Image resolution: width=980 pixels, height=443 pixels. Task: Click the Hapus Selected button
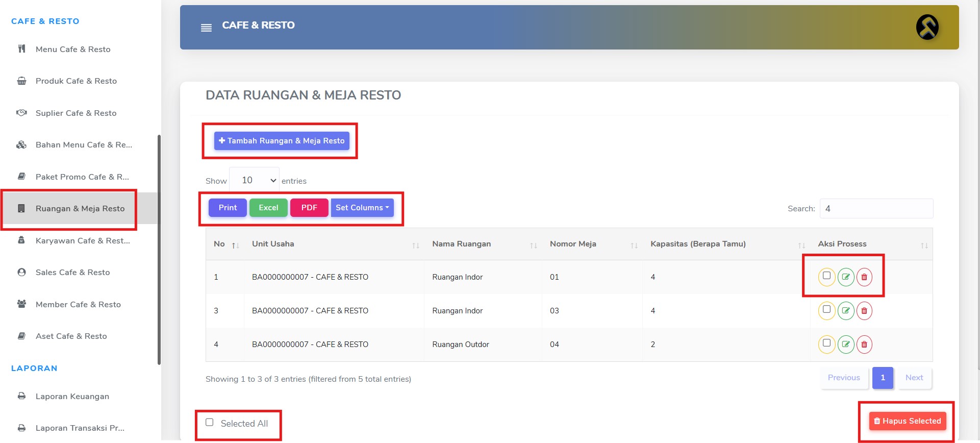click(x=908, y=421)
